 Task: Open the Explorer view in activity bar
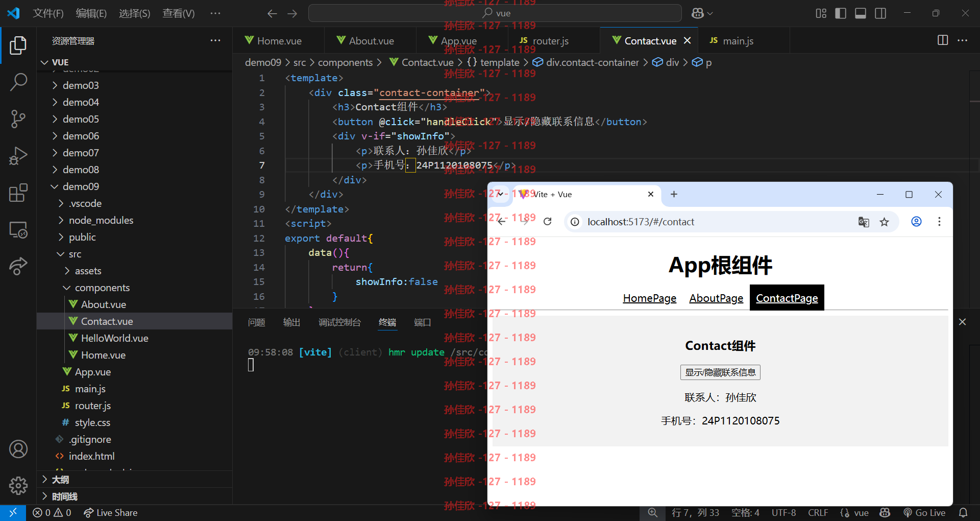[18, 45]
